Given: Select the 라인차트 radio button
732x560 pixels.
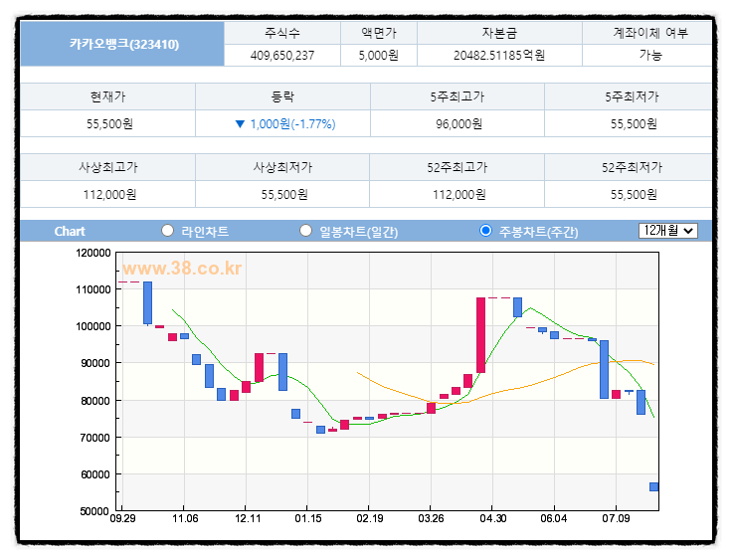Looking at the screenshot, I should 167,231.
